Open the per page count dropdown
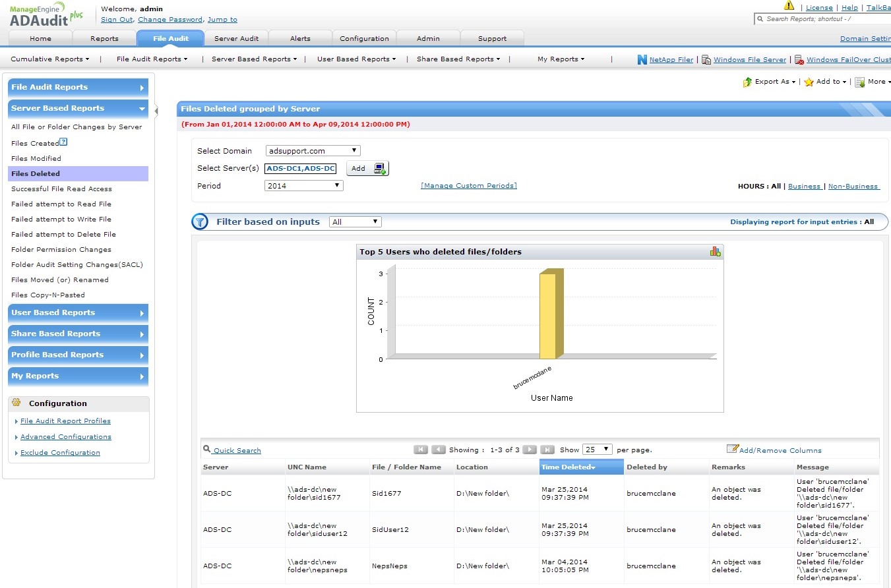 point(598,450)
